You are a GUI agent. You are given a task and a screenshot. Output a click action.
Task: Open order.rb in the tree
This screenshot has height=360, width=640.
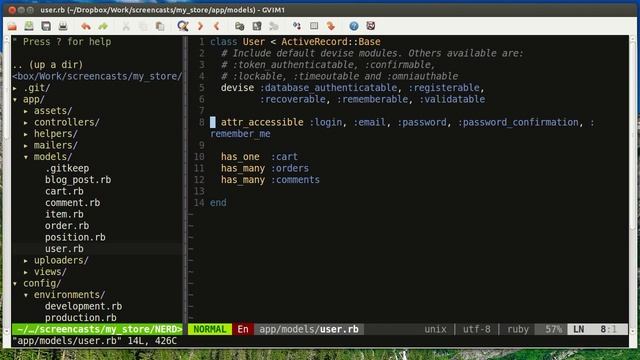pos(67,226)
